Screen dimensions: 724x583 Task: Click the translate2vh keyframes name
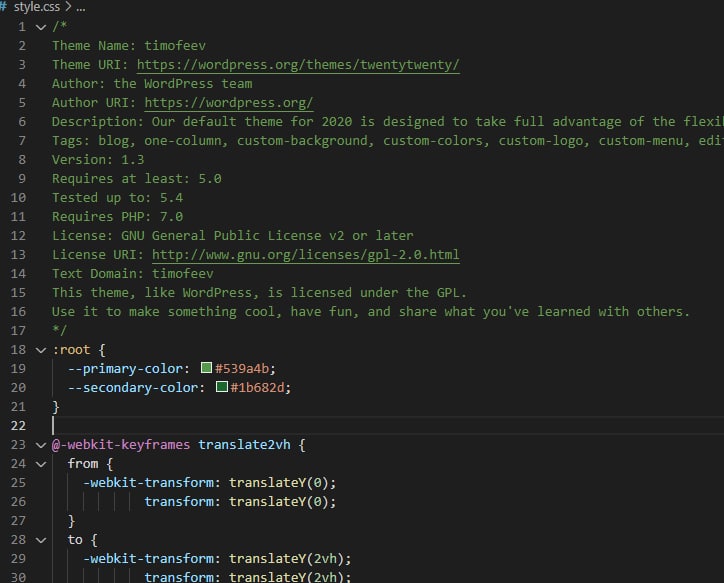(x=244, y=445)
